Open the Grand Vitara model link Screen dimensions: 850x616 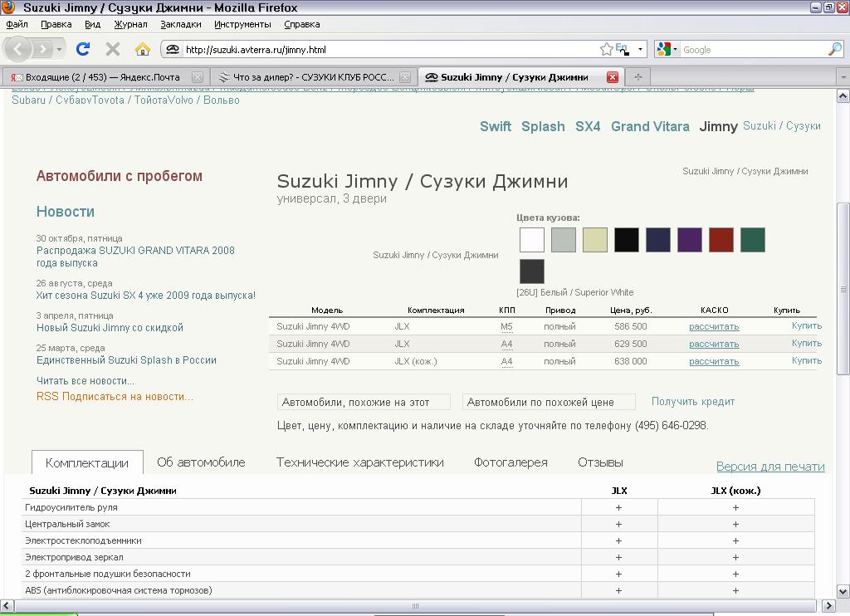650,126
